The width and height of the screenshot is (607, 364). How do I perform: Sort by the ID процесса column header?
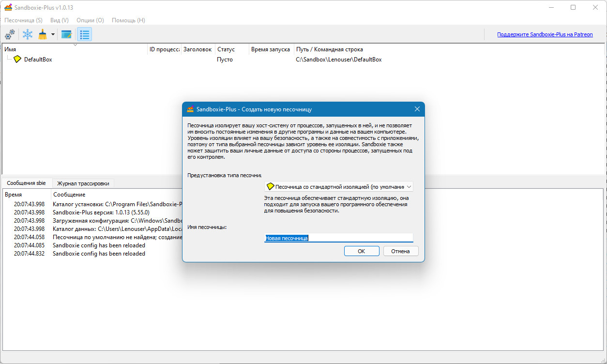[x=164, y=49]
